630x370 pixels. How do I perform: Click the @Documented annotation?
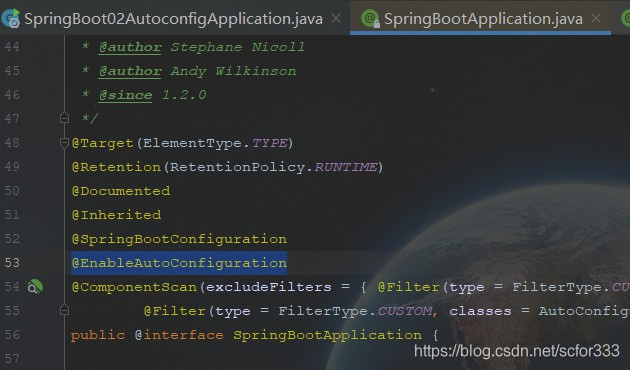coord(121,191)
